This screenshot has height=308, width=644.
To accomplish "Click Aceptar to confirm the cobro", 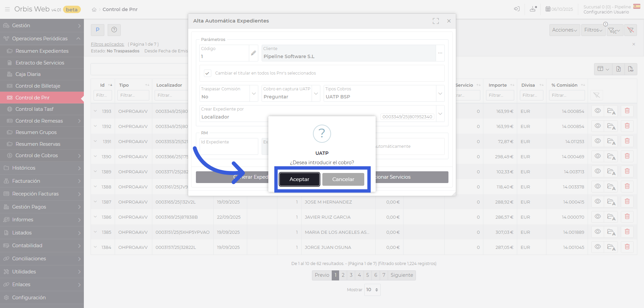I will pyautogui.click(x=299, y=179).
